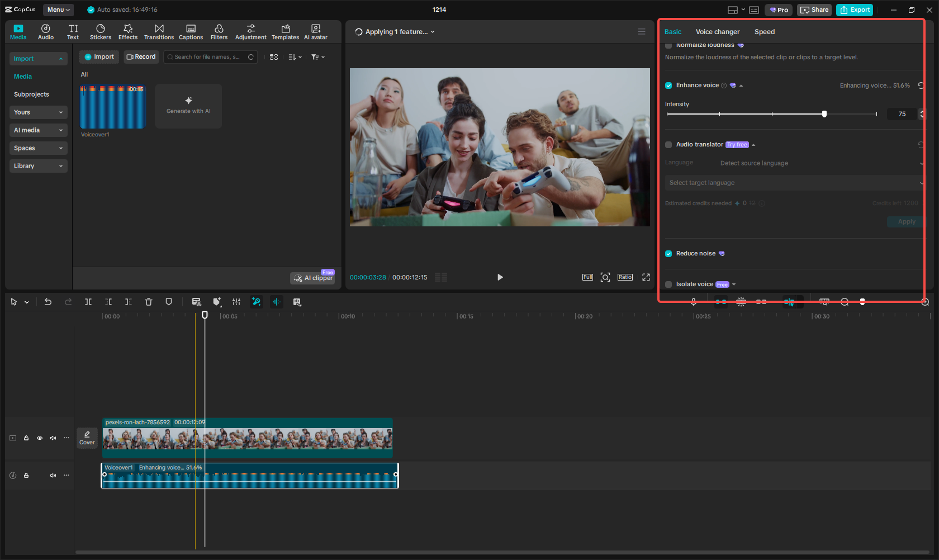Open the Transitions panel
Screen dimensions: 939x560
[x=159, y=32]
